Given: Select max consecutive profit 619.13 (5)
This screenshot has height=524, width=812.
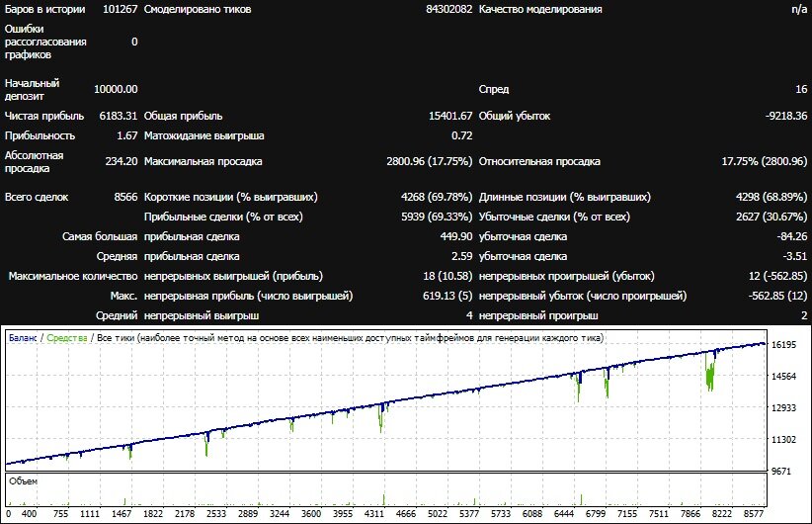Looking at the screenshot, I should point(447,296).
